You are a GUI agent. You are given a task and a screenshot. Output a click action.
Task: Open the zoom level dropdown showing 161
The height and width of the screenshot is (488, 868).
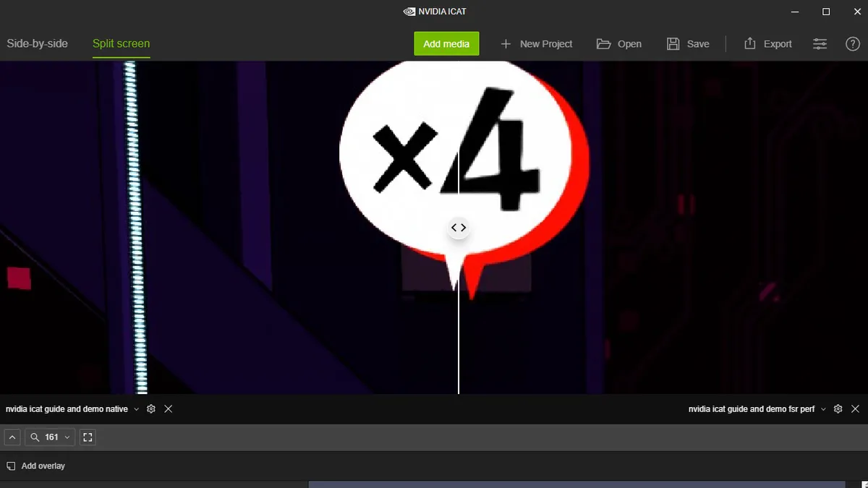[50, 437]
